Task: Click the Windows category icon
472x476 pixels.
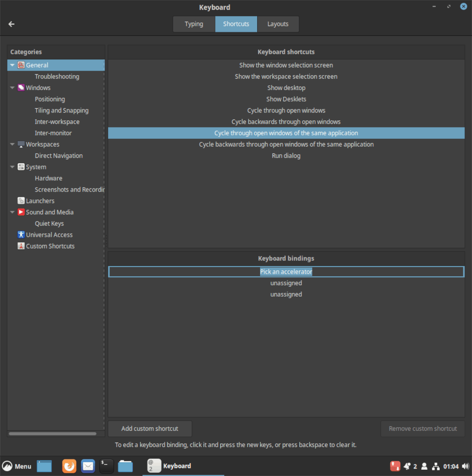Action: pos(21,88)
